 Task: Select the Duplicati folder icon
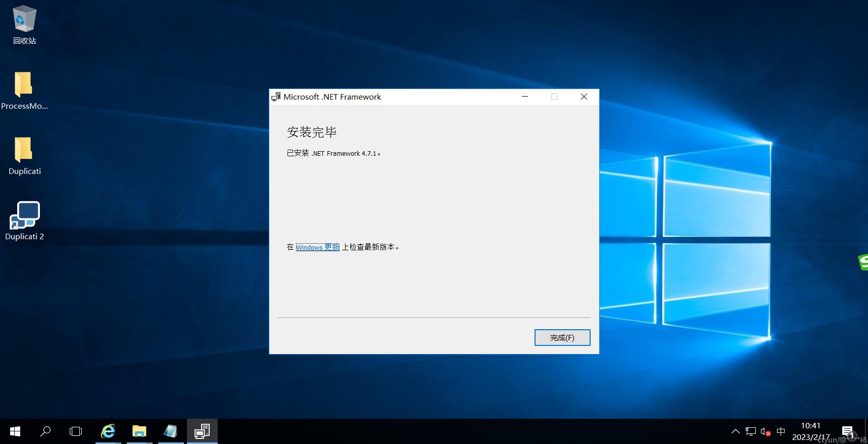point(24,156)
